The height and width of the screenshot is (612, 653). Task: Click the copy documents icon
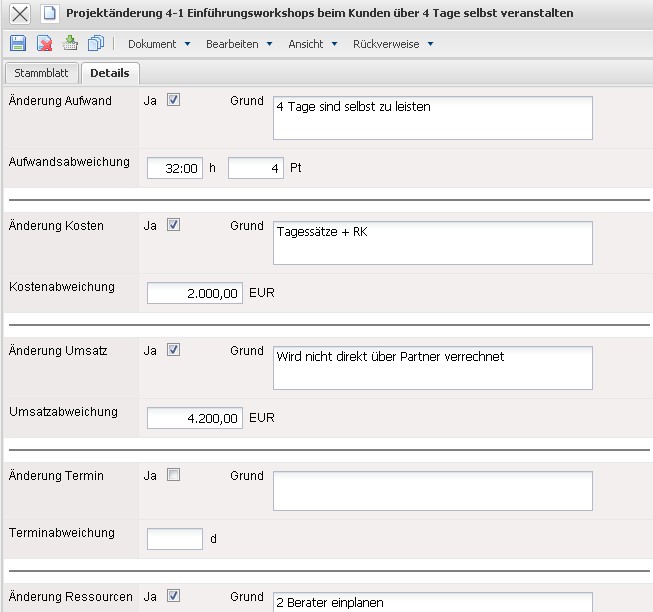(96, 44)
